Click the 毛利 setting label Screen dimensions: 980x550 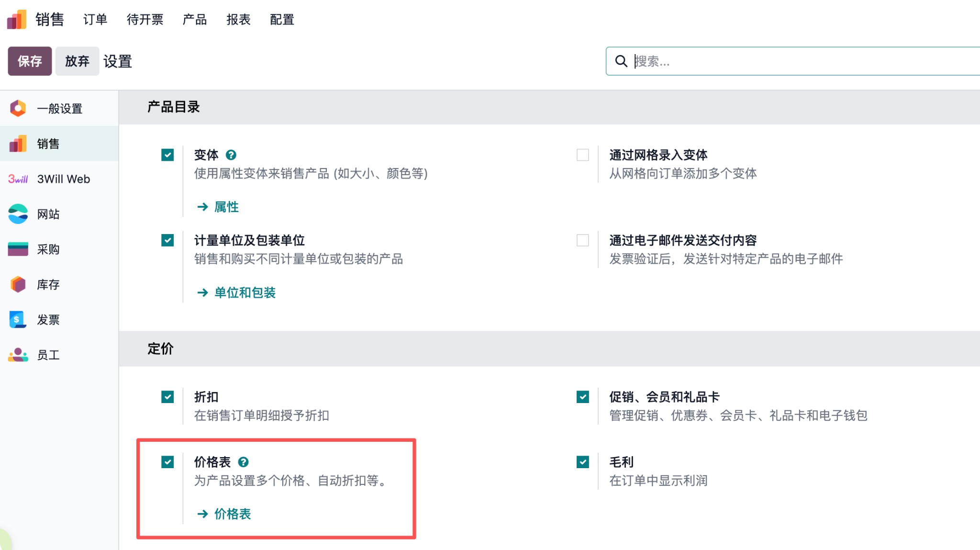tap(622, 462)
